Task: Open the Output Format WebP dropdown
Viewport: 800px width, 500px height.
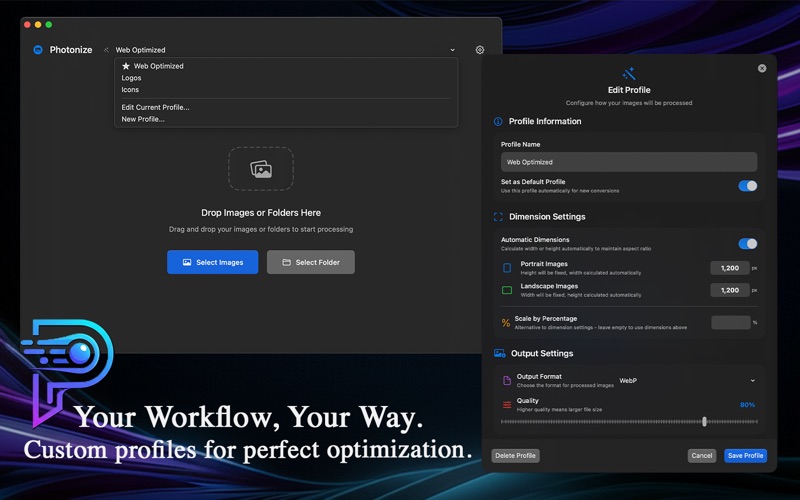Action: click(x=687, y=381)
